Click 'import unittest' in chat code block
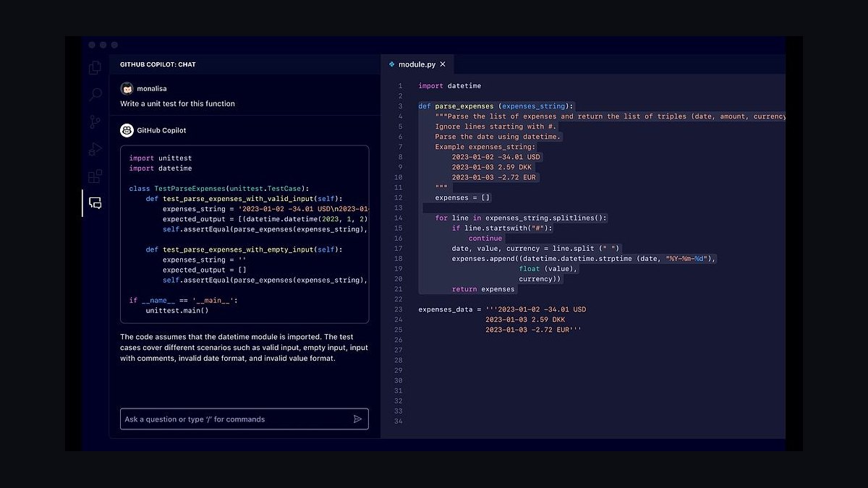This screenshot has height=488, width=868. (161, 158)
